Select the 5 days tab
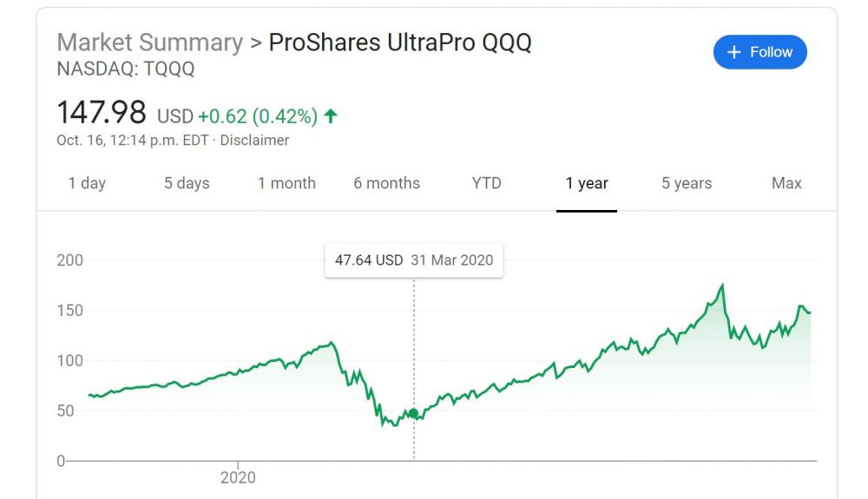Image resolution: width=868 pixels, height=499 pixels. [187, 183]
